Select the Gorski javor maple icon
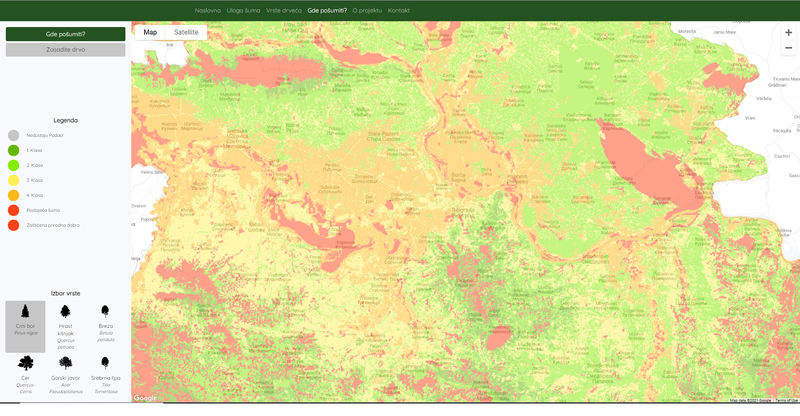 tap(65, 364)
